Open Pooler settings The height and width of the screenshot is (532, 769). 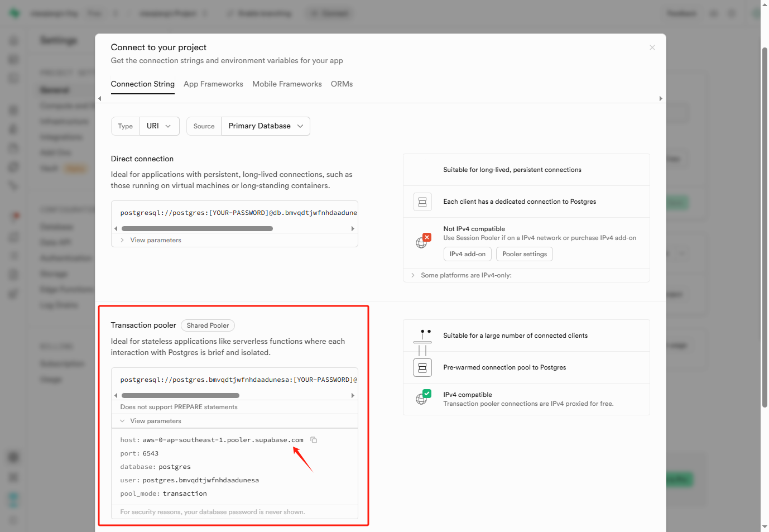(525, 254)
